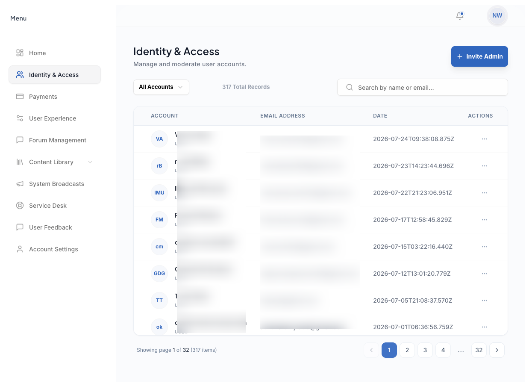
Task: Open actions menu for IMU account row
Action: (485, 193)
